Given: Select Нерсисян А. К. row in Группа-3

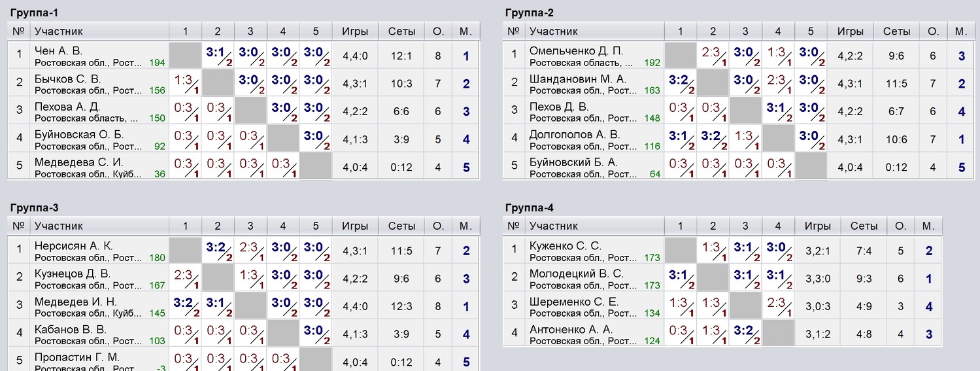Looking at the screenshot, I should [x=243, y=251].
